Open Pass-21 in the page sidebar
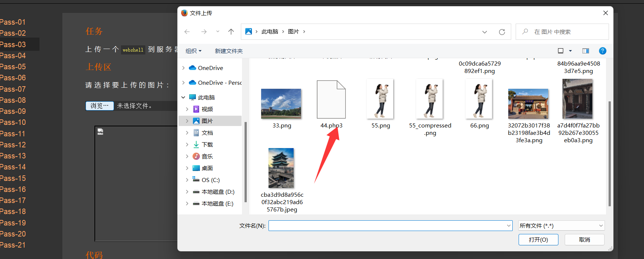This screenshot has width=644, height=259. (x=13, y=245)
